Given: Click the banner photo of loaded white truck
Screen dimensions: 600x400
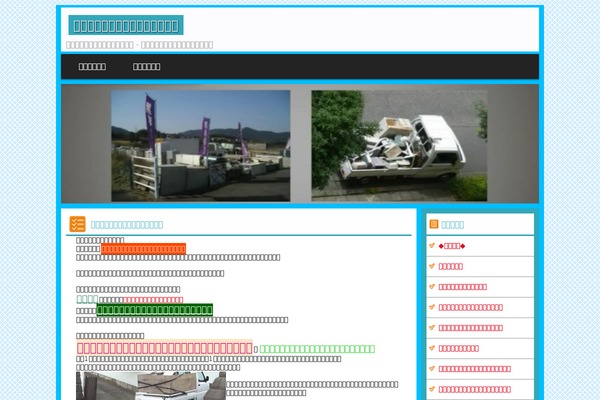Looking at the screenshot, I should coord(399,145).
